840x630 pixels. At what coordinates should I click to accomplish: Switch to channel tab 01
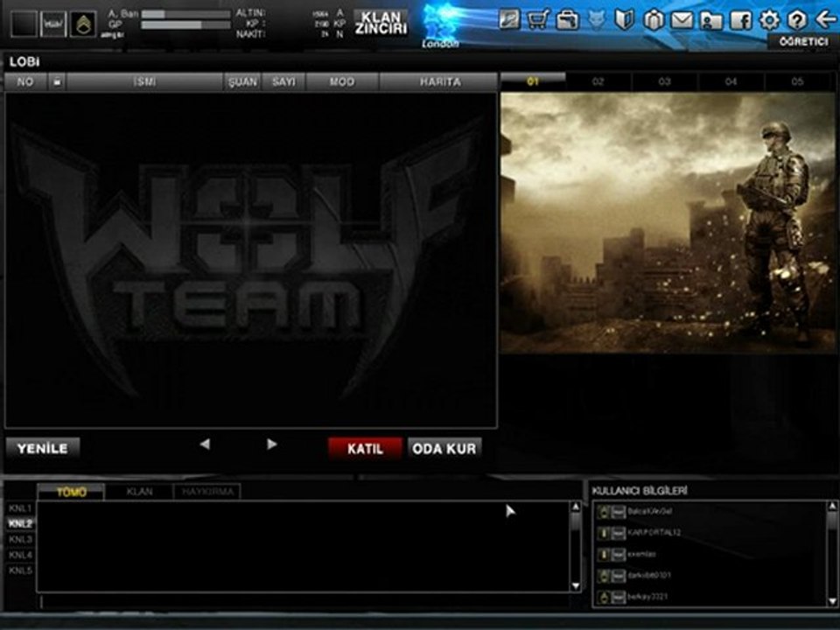pos(533,81)
